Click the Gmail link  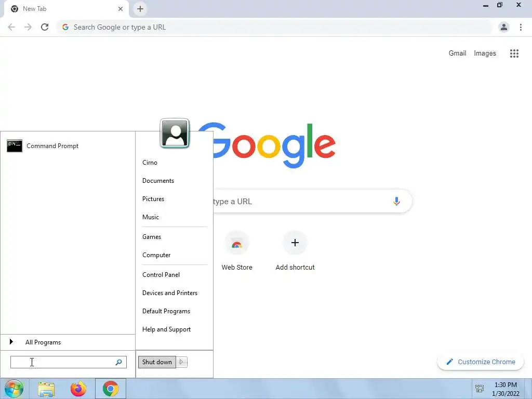457,54
